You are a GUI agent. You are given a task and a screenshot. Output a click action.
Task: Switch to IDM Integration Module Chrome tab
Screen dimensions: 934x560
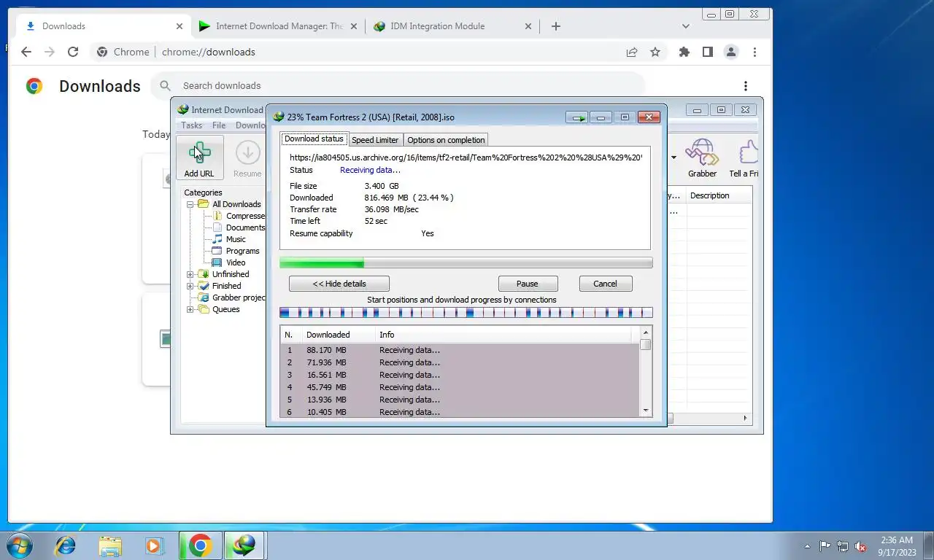[452, 26]
